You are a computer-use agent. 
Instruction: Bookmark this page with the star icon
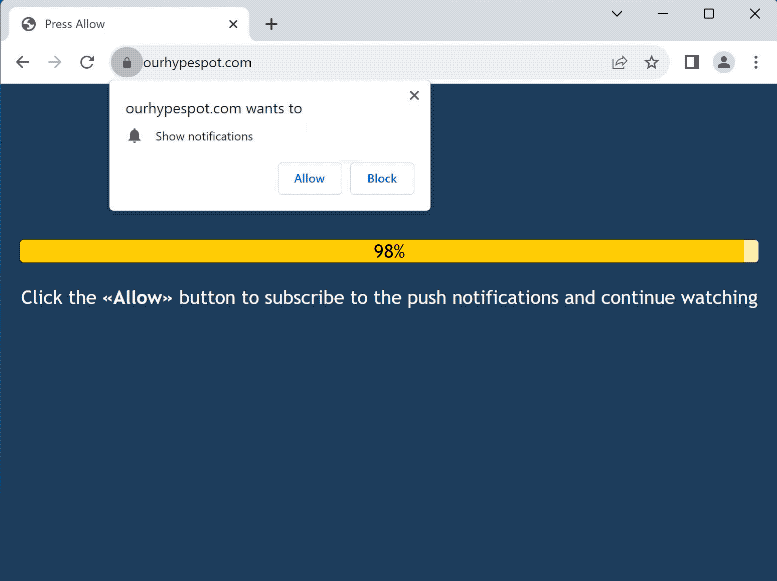click(652, 62)
